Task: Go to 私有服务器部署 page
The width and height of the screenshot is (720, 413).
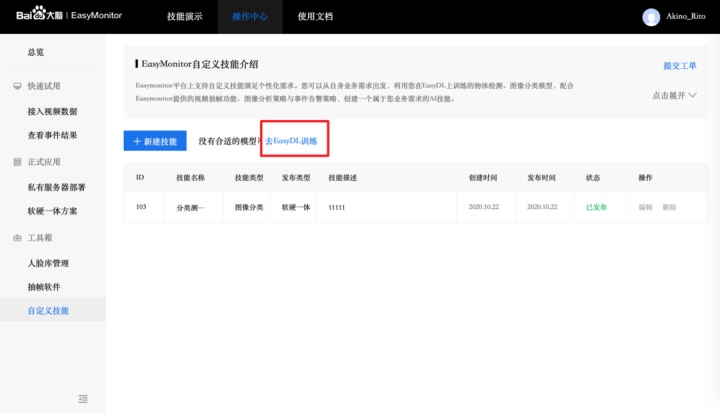Action: (56, 187)
